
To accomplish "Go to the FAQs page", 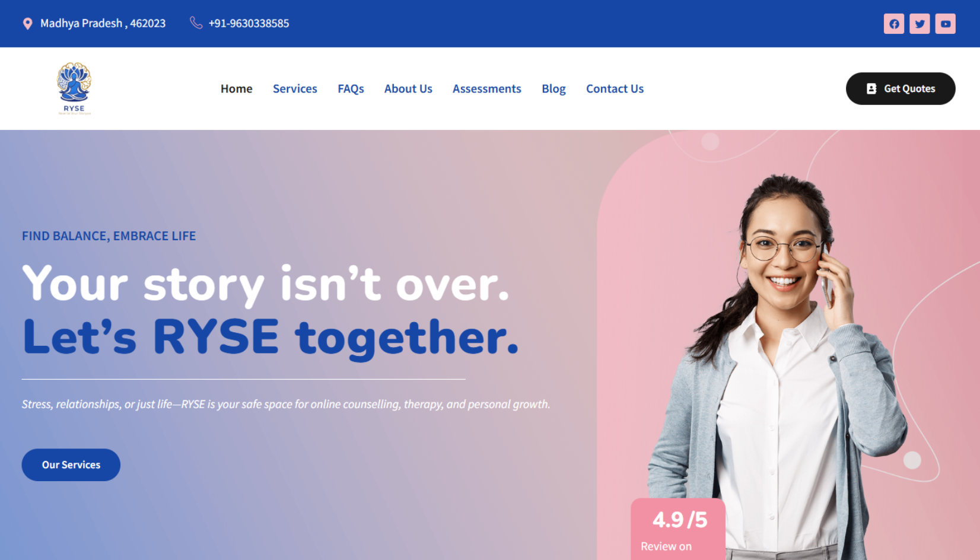I will (x=351, y=88).
